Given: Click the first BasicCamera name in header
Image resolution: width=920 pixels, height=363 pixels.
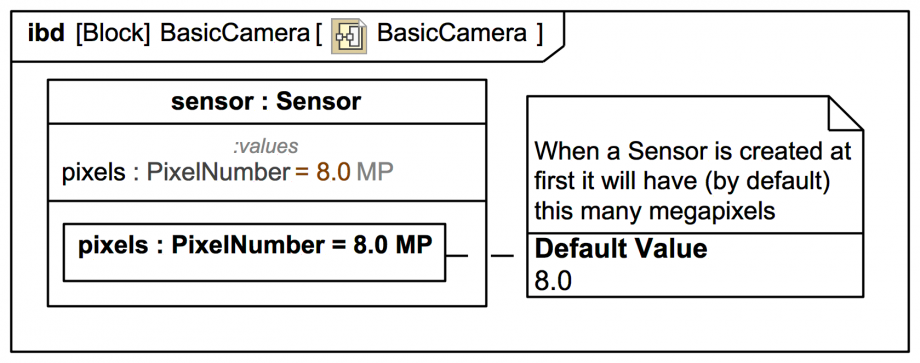Looking at the screenshot, I should coord(235,33).
